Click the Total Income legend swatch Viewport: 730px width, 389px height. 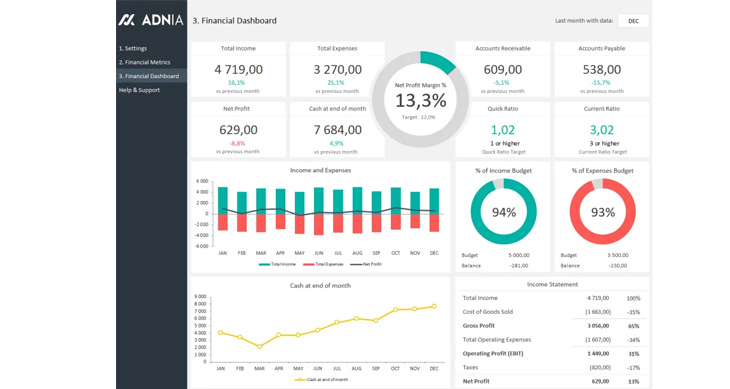tap(264, 264)
